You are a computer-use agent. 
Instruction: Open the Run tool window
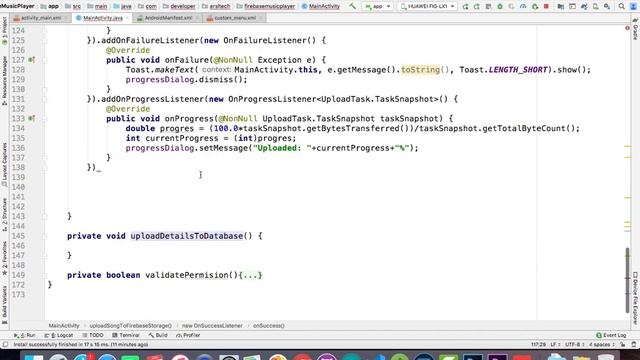(x=24, y=335)
